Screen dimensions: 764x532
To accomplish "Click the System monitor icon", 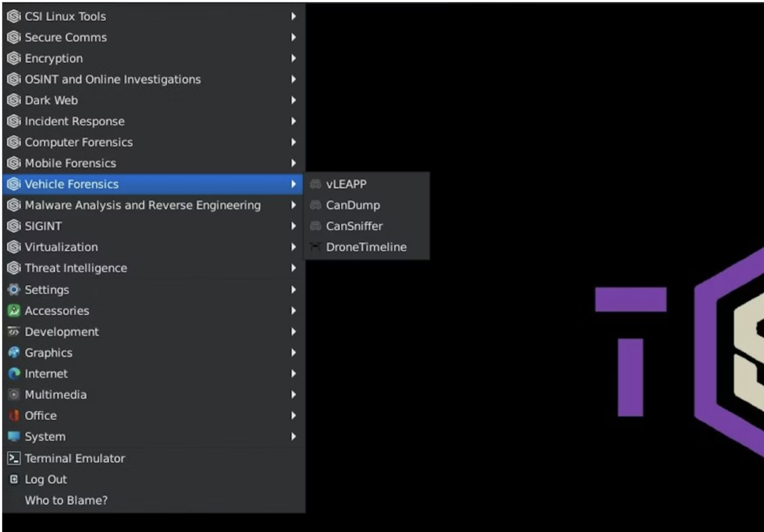I will pyautogui.click(x=13, y=436).
